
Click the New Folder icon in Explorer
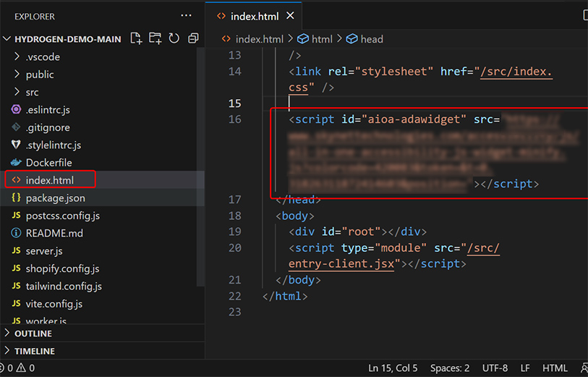click(x=155, y=39)
